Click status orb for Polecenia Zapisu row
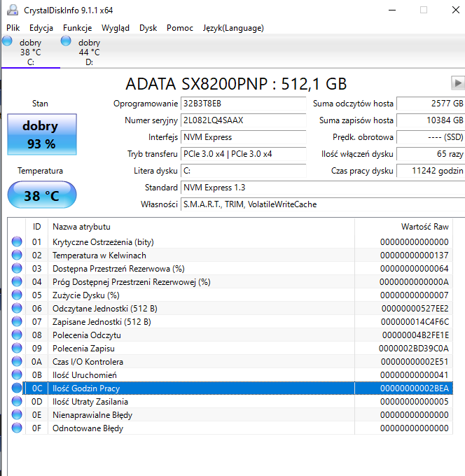This screenshot has width=465, height=476. 17,349
